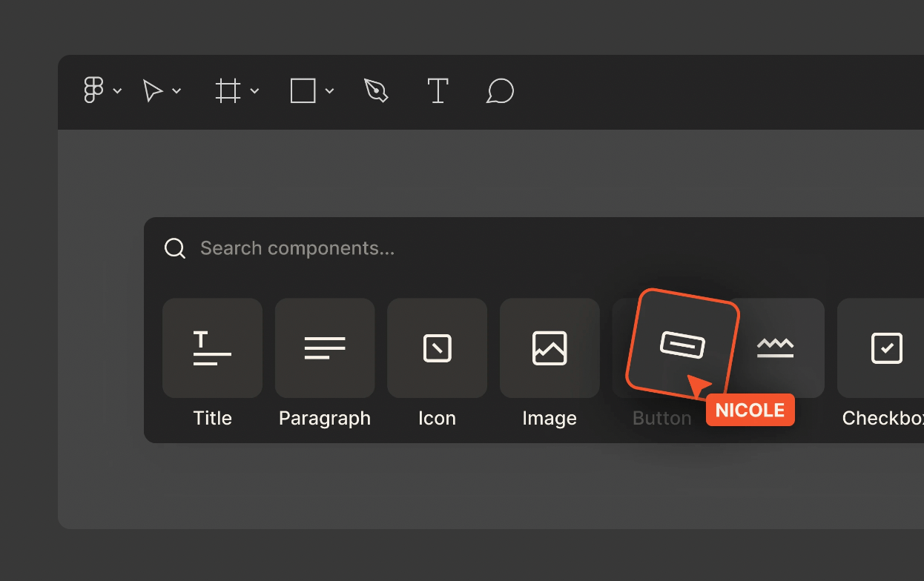
Task: Select the Frame tool
Action: pos(228,91)
